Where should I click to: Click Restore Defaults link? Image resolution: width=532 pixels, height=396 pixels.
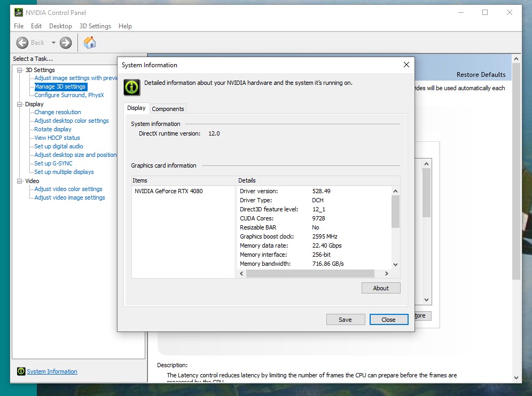(x=481, y=75)
